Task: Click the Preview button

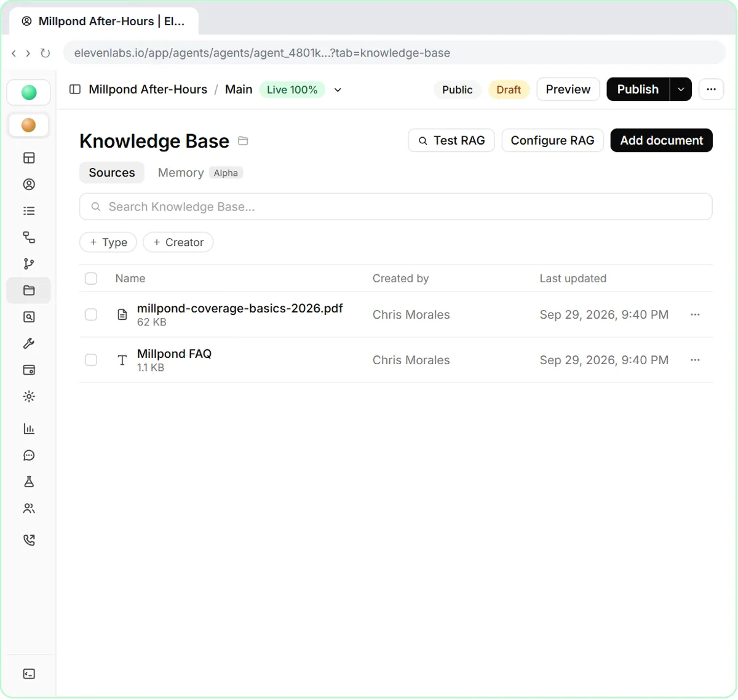Action: [568, 89]
